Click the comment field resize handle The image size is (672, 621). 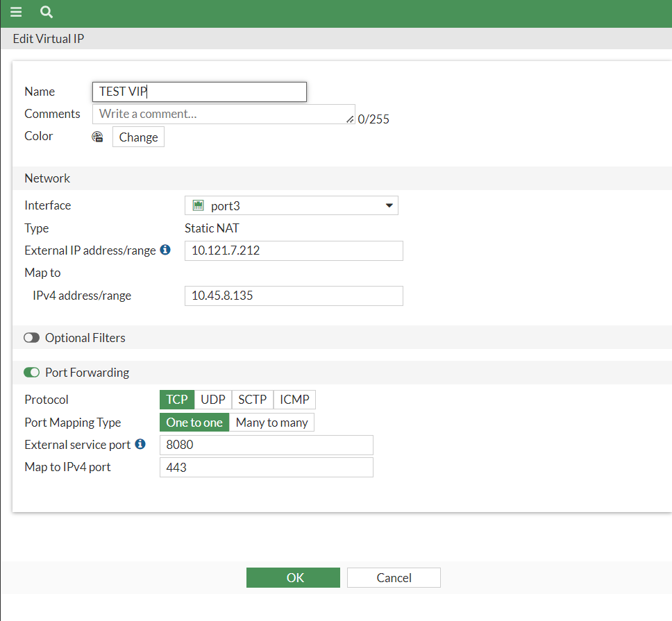[350, 119]
